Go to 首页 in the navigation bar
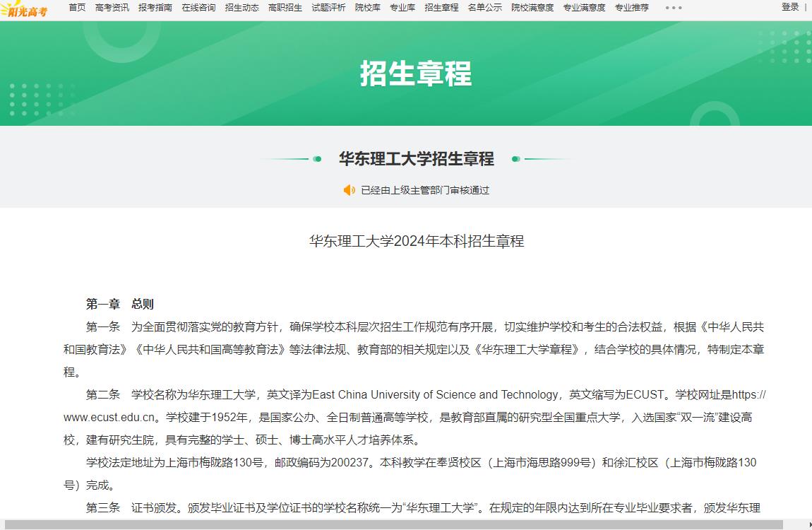Image resolution: width=812 pixels, height=530 pixels. [77, 8]
